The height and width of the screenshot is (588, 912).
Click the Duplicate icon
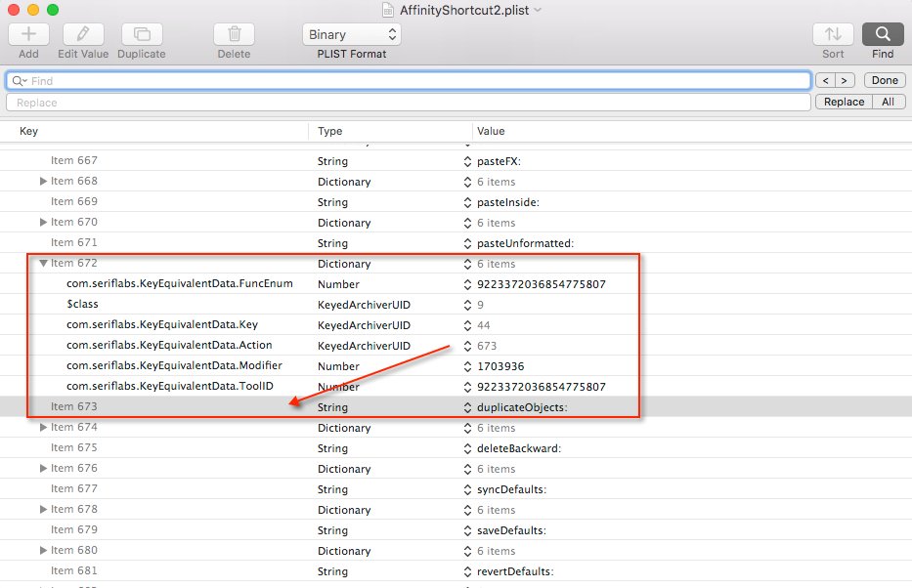point(140,34)
